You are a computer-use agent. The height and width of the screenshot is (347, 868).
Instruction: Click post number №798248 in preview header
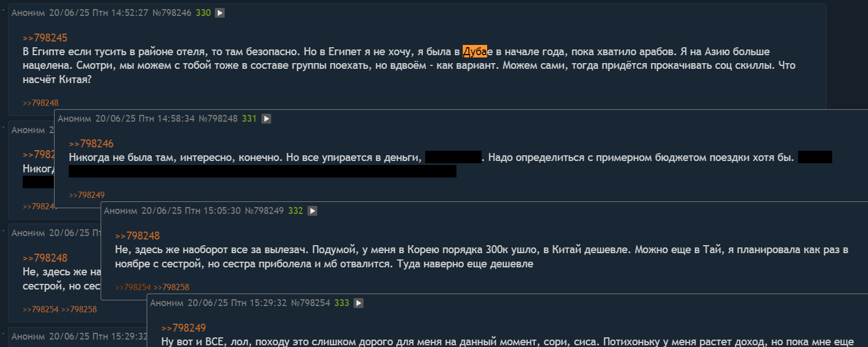click(218, 119)
